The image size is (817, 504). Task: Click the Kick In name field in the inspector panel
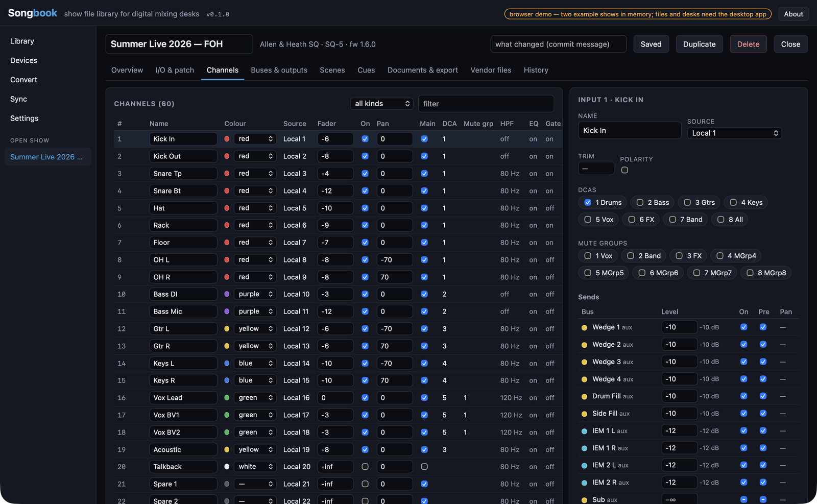630,130
